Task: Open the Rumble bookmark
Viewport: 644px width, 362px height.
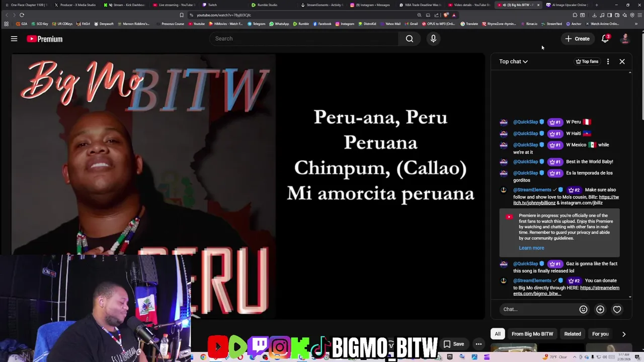Action: tap(301, 24)
